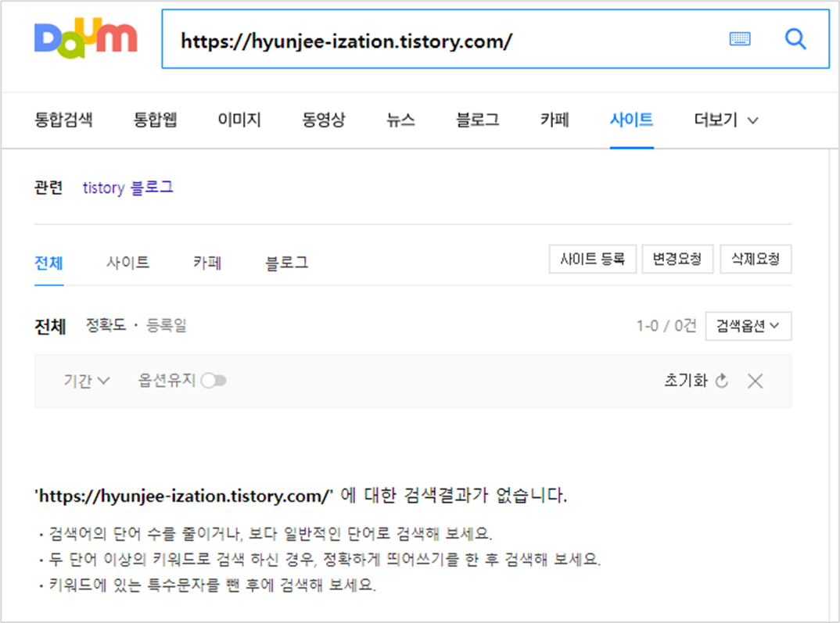Select the 블로그 sub-tab filter
This screenshot has height=623, width=840.
287,263
